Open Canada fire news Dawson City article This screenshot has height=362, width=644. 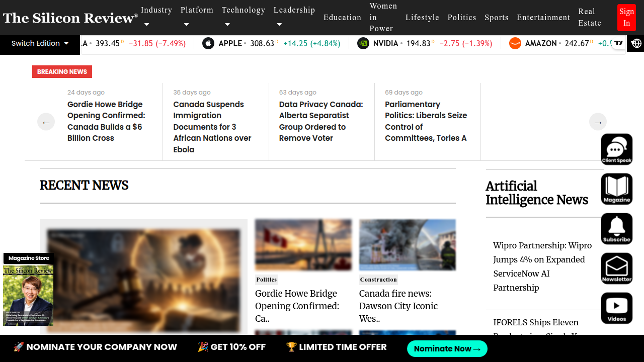coord(398,306)
